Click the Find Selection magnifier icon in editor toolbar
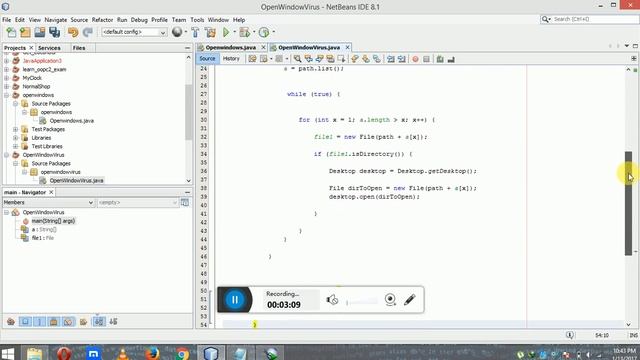Screen dimensions: 640x360 coord(298,59)
